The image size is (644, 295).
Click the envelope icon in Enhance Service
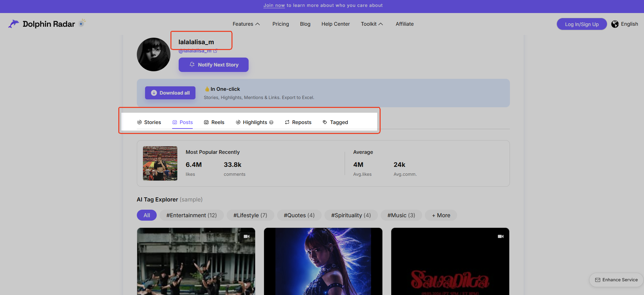598,280
